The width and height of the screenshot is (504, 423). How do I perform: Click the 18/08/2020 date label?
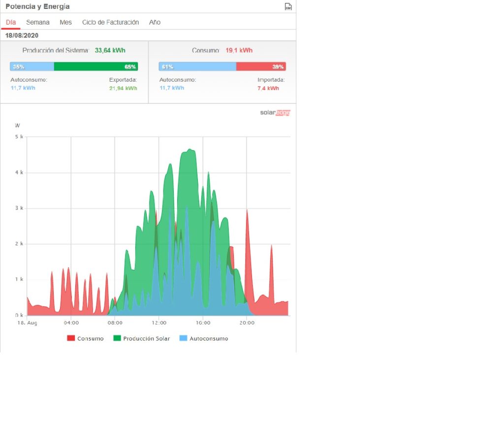click(x=22, y=35)
